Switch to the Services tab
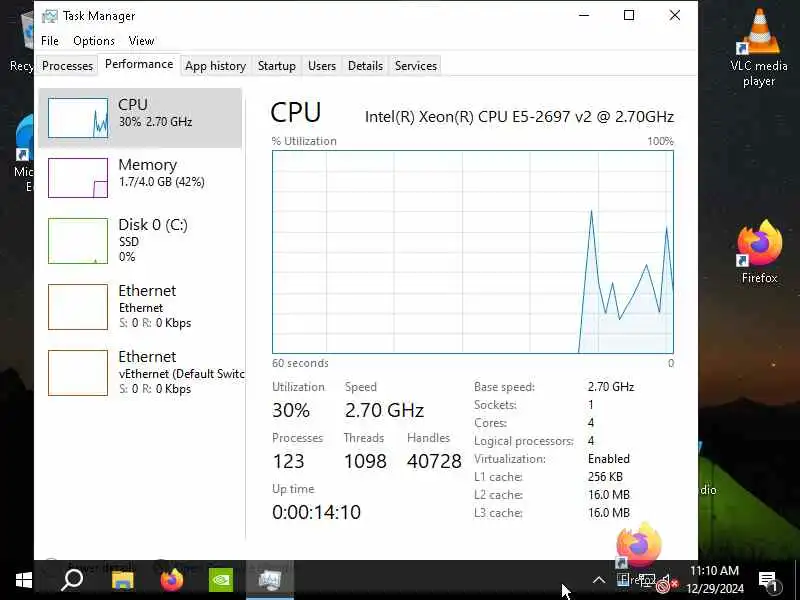Image resolution: width=800 pixels, height=600 pixels. (416, 66)
